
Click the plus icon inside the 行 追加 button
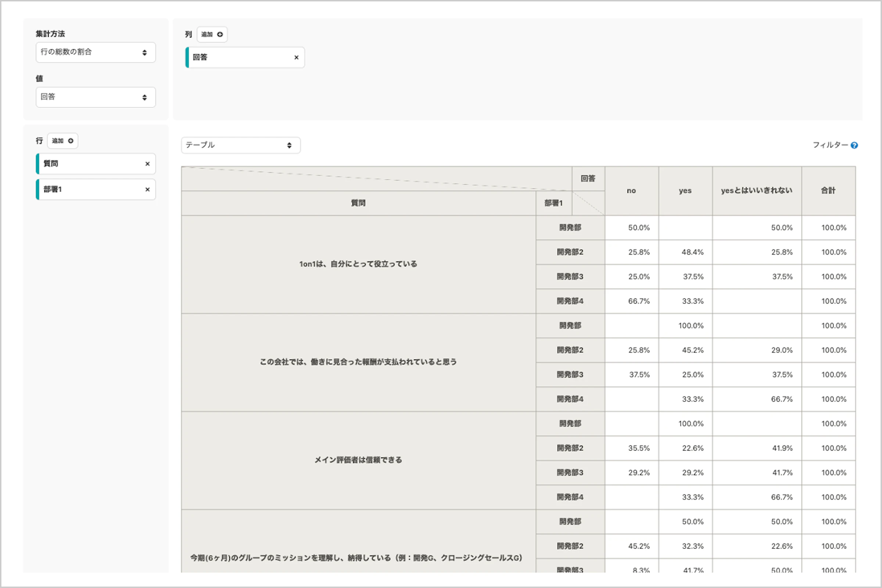72,141
